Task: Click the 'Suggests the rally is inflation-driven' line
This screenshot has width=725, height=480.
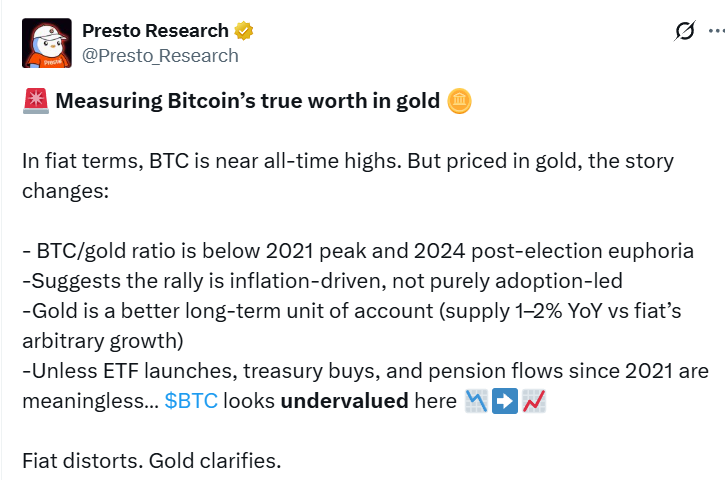Action: [322, 281]
